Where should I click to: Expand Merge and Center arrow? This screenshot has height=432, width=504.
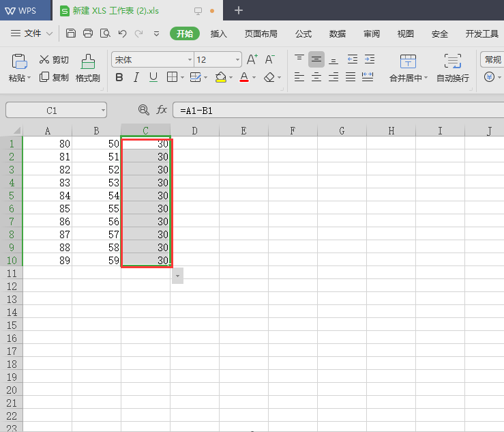tap(426, 78)
